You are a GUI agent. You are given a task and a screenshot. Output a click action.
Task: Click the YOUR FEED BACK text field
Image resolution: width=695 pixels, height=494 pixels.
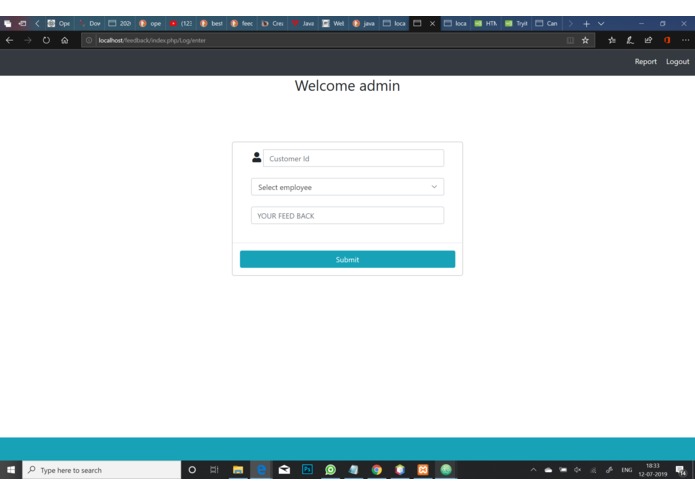[347, 215]
